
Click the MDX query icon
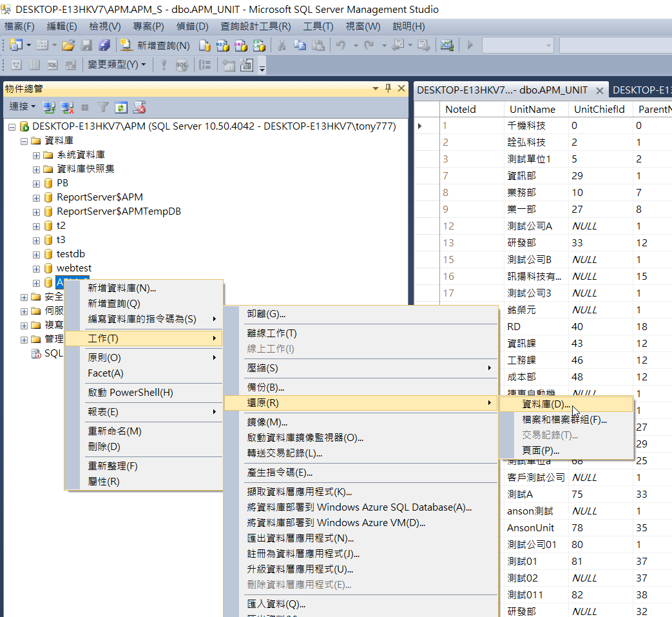tap(222, 45)
